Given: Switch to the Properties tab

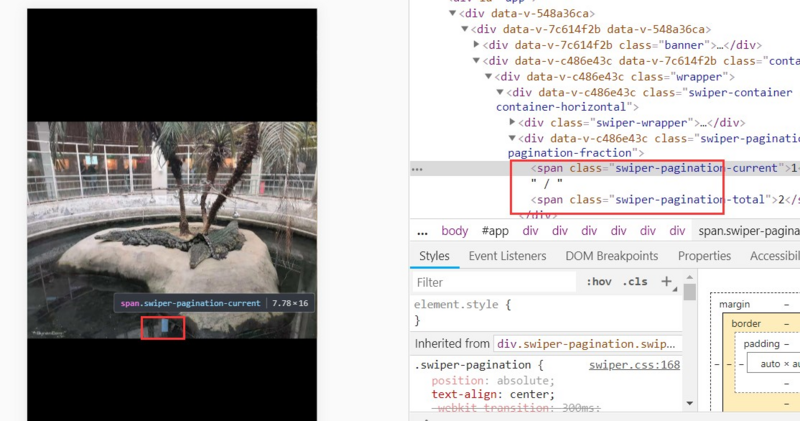Looking at the screenshot, I should click(x=704, y=256).
